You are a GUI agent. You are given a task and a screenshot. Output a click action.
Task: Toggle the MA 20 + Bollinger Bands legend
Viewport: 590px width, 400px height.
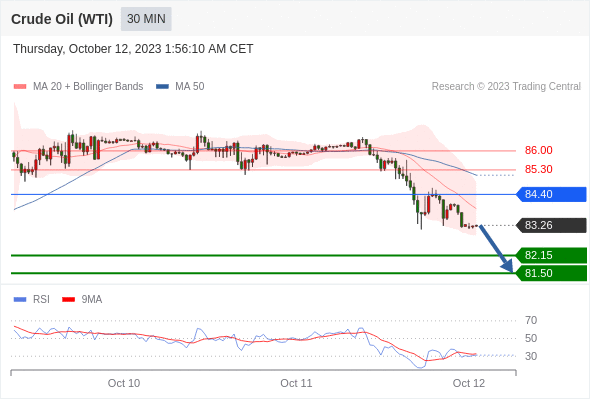78,87
